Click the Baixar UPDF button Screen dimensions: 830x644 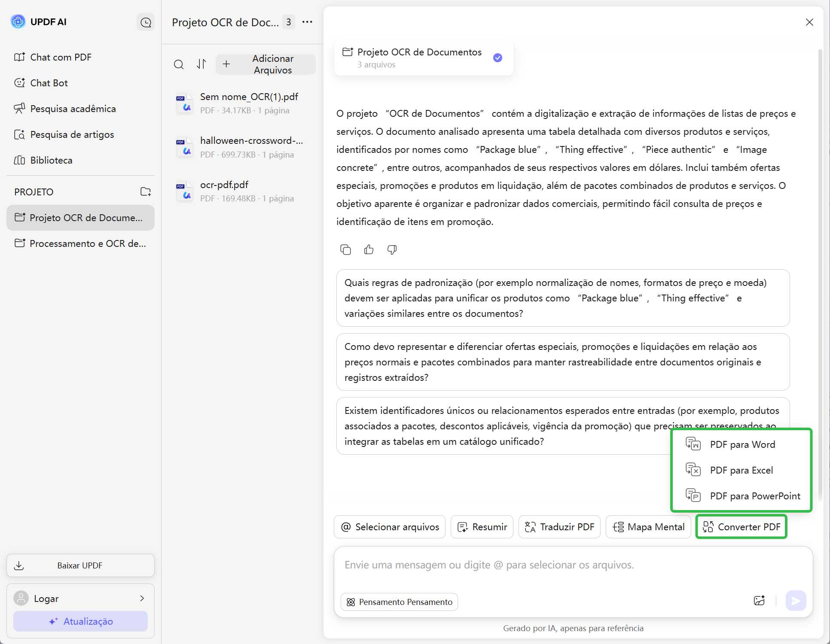[x=80, y=565]
